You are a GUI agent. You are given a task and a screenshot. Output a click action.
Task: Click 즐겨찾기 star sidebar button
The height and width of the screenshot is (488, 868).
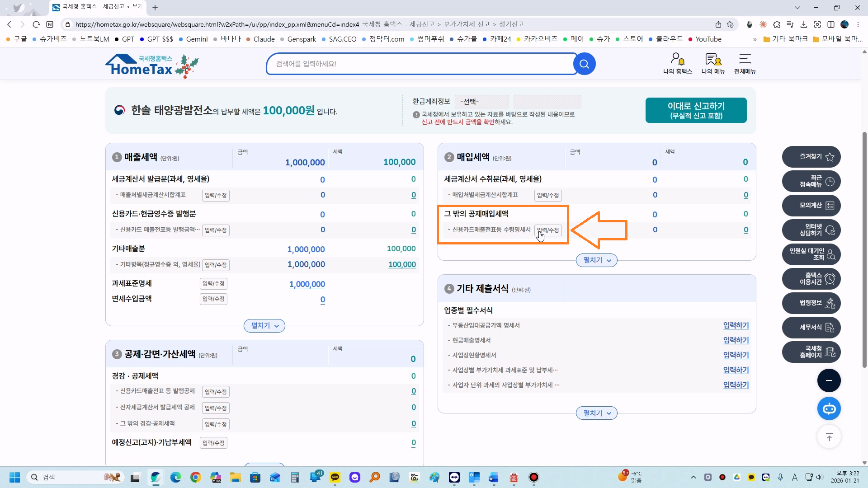[x=811, y=157]
